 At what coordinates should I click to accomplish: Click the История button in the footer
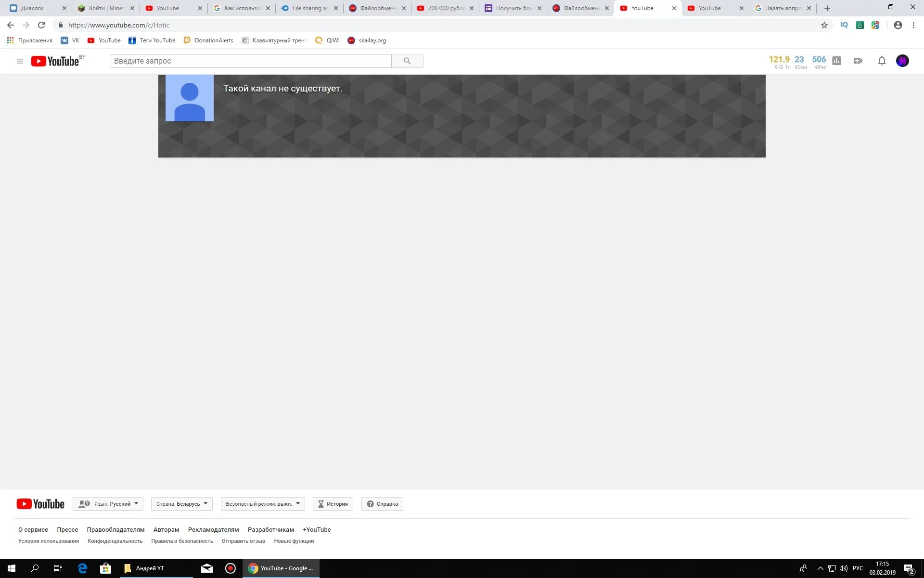333,504
